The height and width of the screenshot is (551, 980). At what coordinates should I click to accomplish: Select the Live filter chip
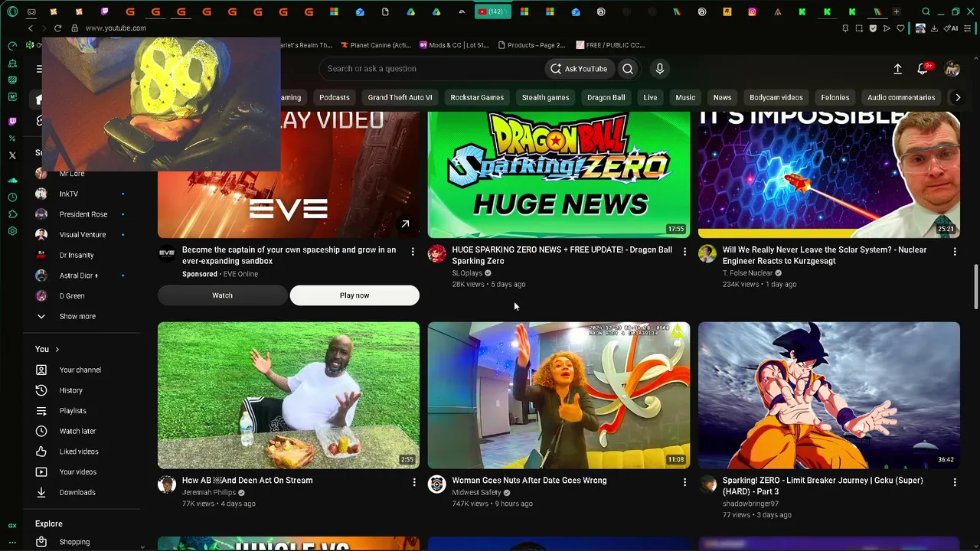click(x=650, y=97)
